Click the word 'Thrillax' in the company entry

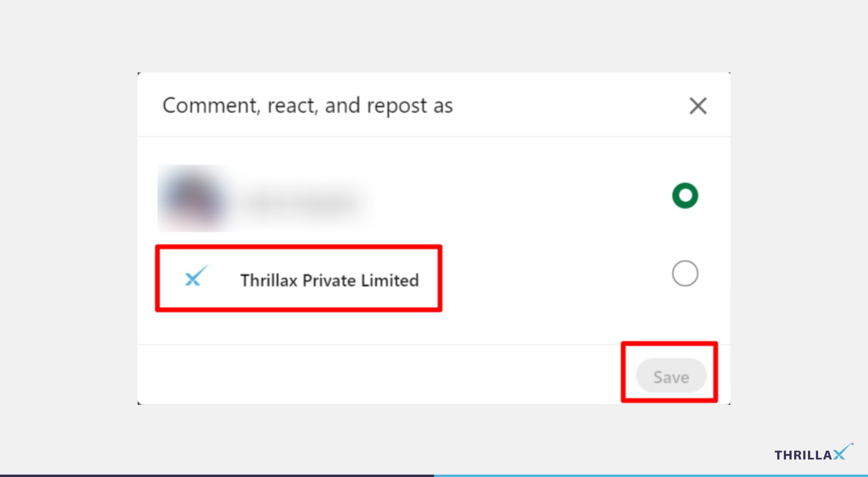coord(269,280)
